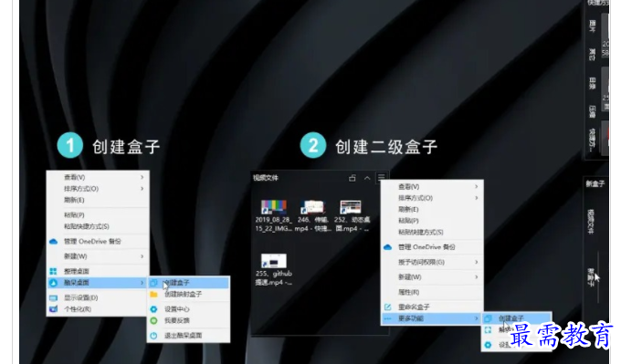Click the green 我要反馈 icon
This screenshot has height=364, width=621.
[x=153, y=320]
